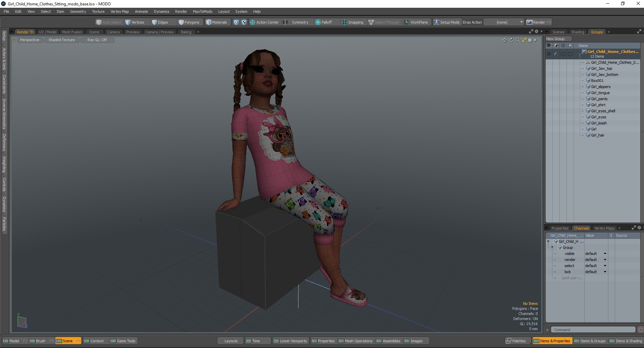
Task: Open the lock channel default dropdown
Action: coord(595,272)
